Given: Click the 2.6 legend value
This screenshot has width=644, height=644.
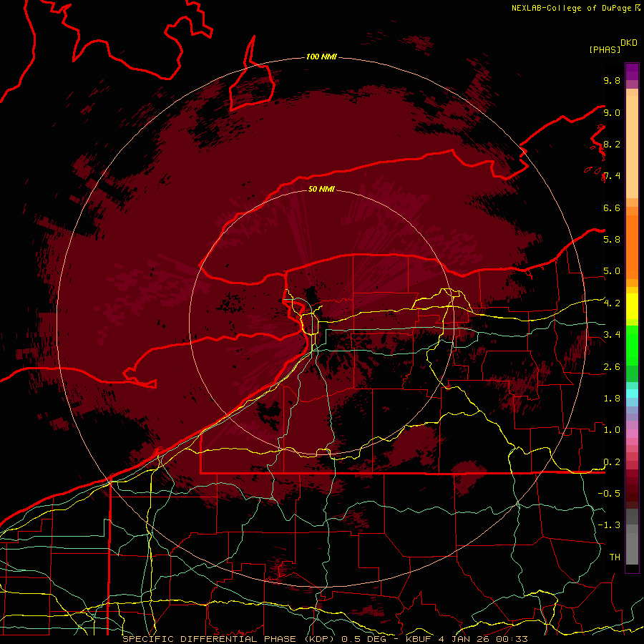Looking at the screenshot, I should pyautogui.click(x=612, y=367).
